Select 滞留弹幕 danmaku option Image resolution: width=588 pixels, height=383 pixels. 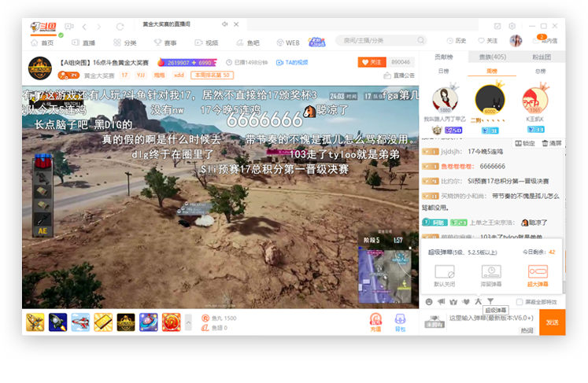[x=491, y=275]
